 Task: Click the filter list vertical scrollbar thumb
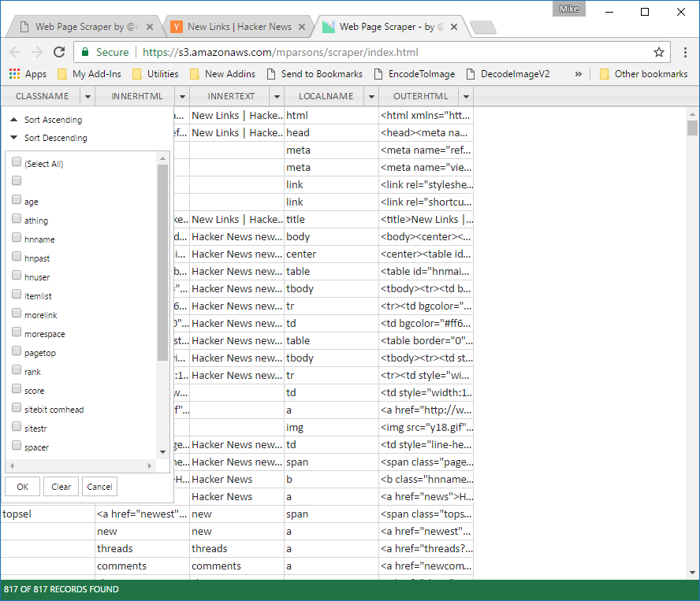coord(162,262)
